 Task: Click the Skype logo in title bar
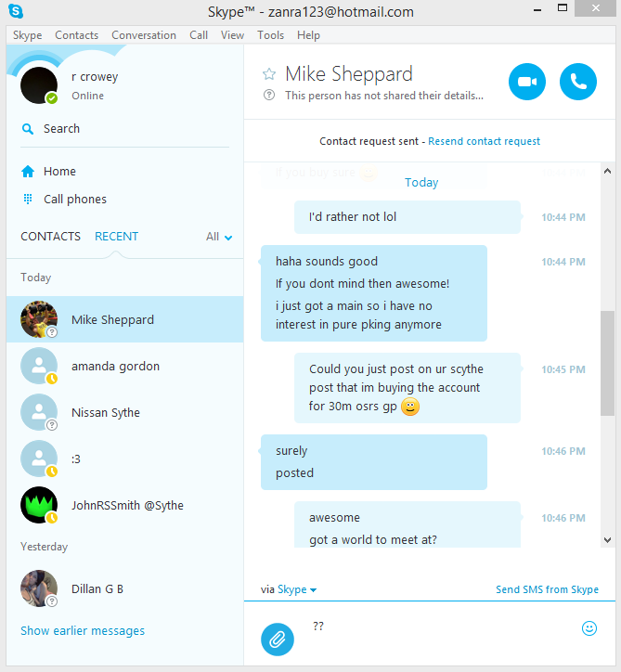click(x=16, y=11)
